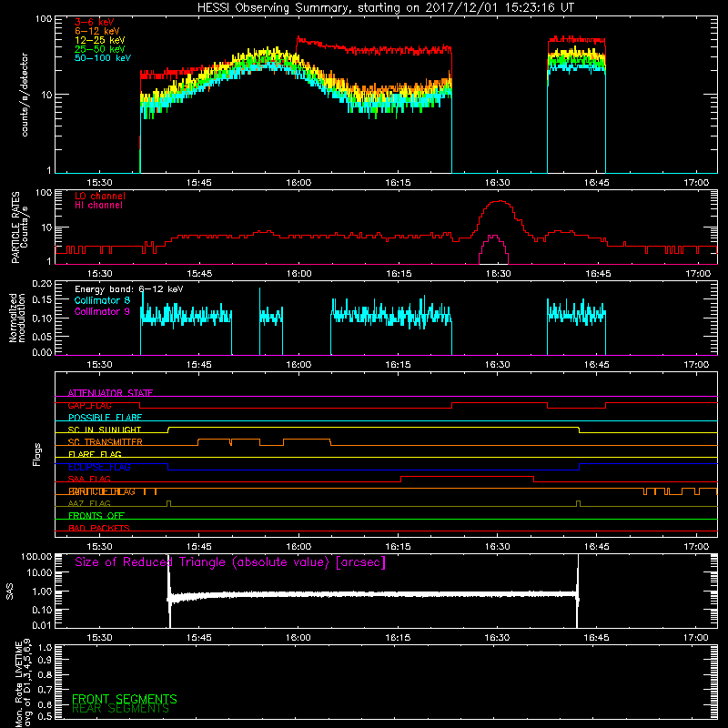Click the Mon. Rate LIVETIME axis title

click(x=24, y=682)
